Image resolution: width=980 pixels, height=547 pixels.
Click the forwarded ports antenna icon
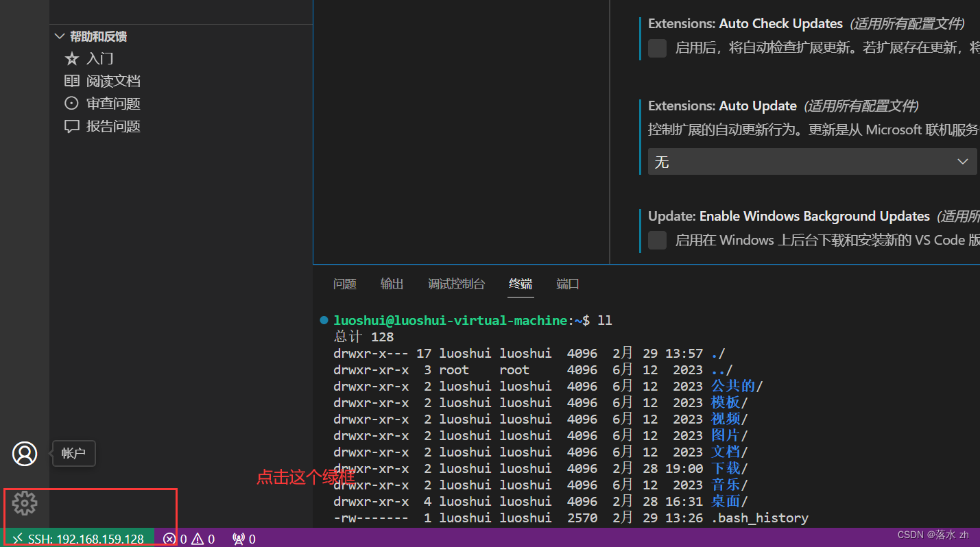tap(244, 539)
